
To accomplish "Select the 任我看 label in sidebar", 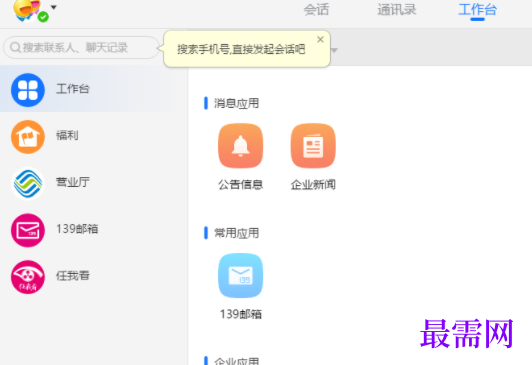I will click(73, 275).
